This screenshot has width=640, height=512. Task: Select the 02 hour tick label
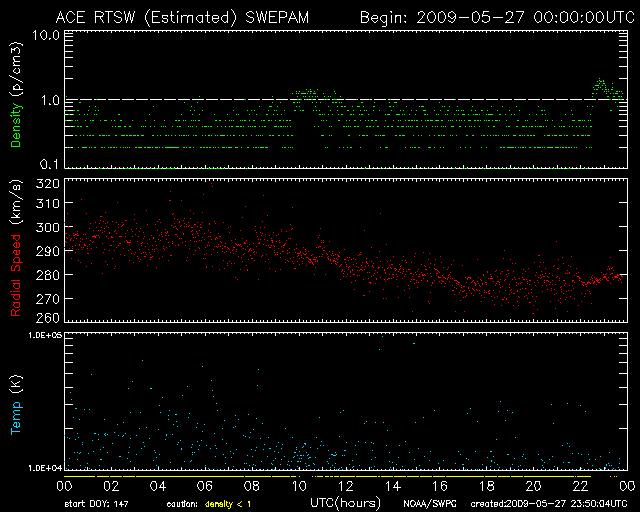coord(111,486)
